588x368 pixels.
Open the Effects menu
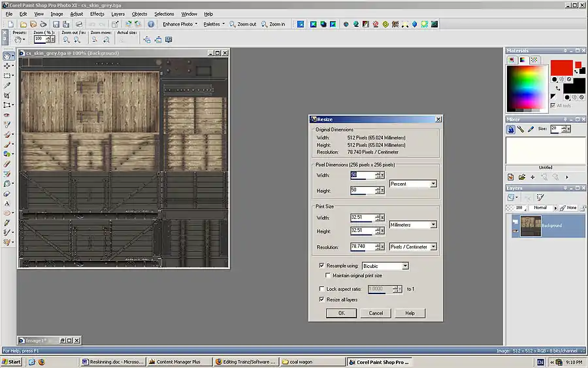click(x=97, y=14)
